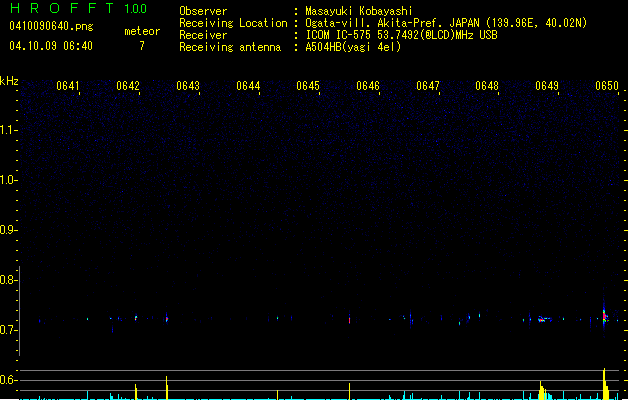Screen dimensions: 629x400
Task: Click the 0648 time axis marker
Action: [x=487, y=86]
